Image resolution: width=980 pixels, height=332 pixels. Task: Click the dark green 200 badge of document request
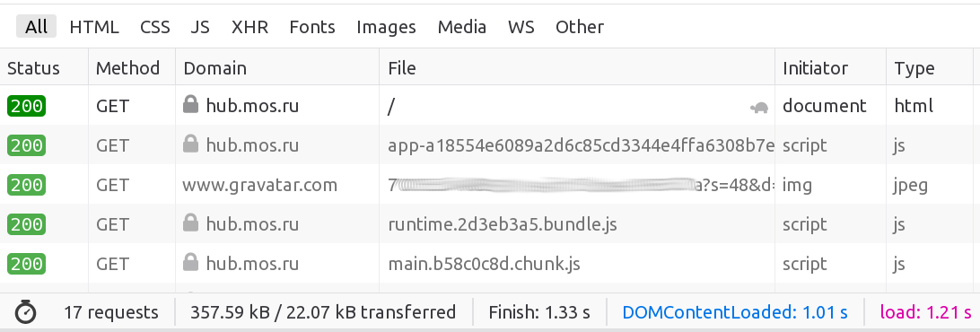pyautogui.click(x=26, y=106)
